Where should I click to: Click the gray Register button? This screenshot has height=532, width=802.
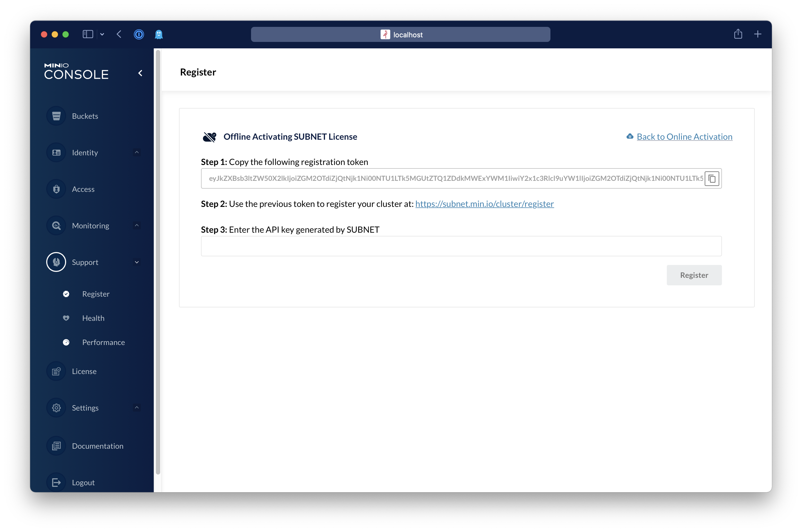694,275
